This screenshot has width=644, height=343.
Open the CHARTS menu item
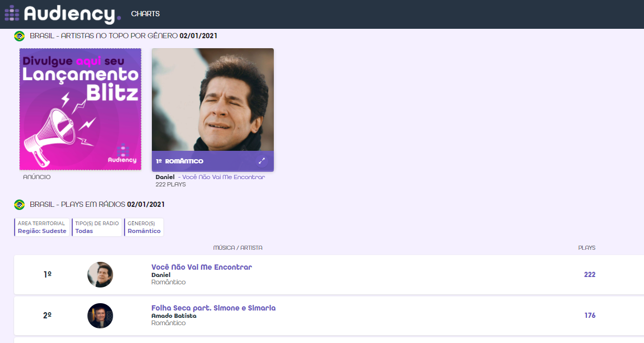point(146,14)
